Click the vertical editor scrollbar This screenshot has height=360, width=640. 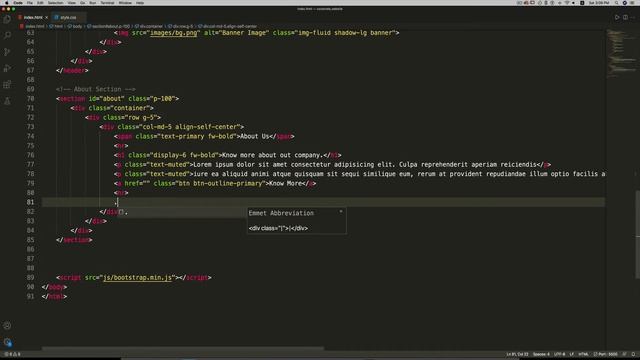638,235
